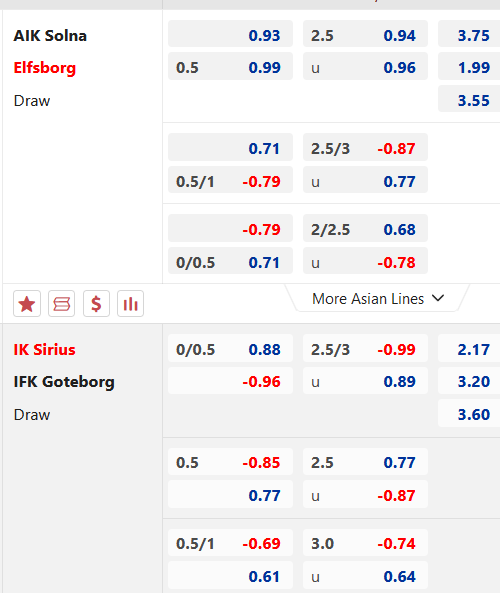
Task: Open the bar chart statistics icon
Action: tap(130, 303)
